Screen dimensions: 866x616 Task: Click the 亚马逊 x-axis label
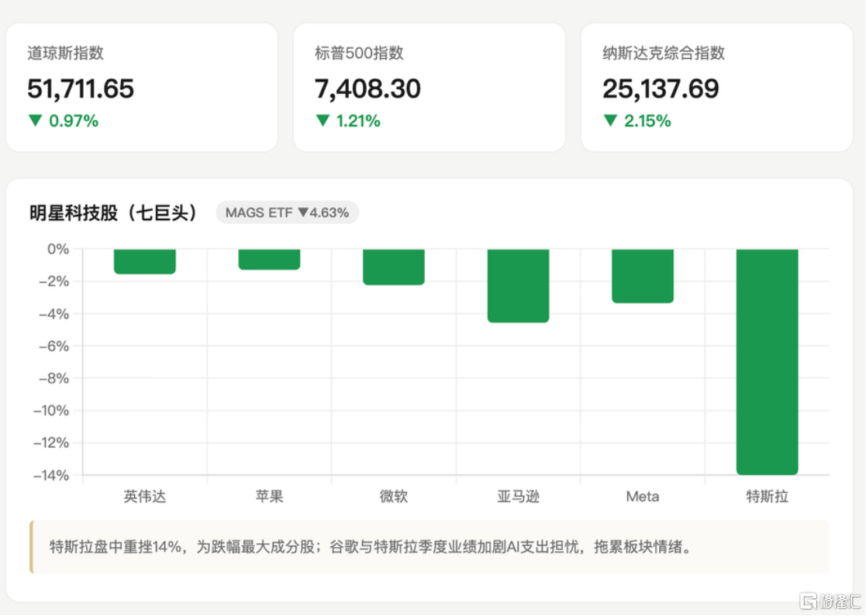[518, 496]
